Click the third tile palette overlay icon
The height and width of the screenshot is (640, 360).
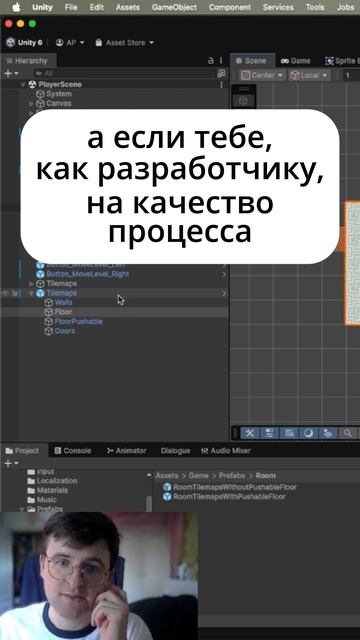pos(289,433)
